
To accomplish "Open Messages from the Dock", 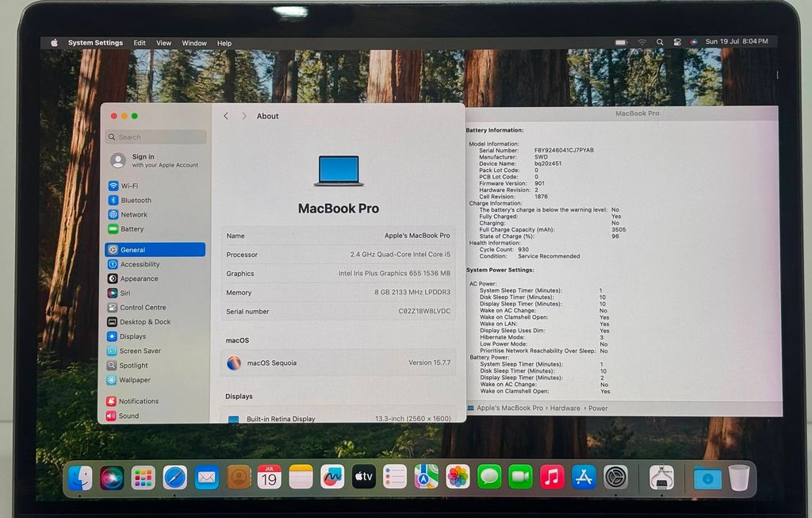I will [489, 477].
